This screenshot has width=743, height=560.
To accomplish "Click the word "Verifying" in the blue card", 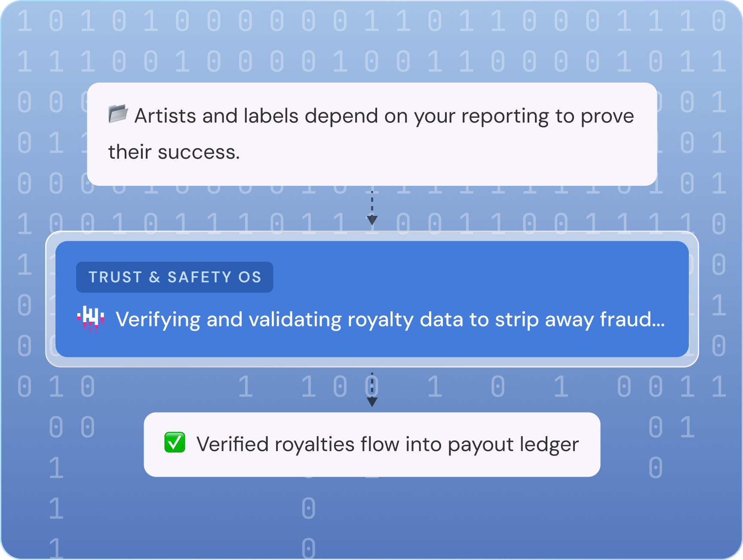I will pos(158,320).
